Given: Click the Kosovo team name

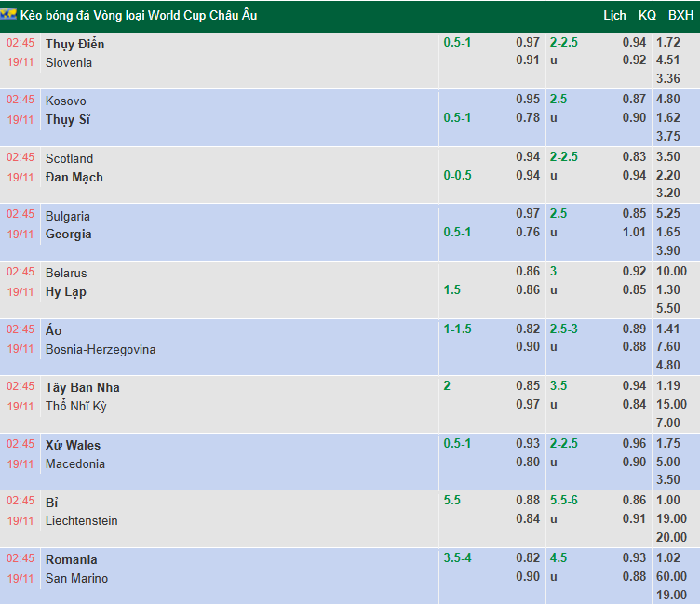Looking at the screenshot, I should [65, 101].
